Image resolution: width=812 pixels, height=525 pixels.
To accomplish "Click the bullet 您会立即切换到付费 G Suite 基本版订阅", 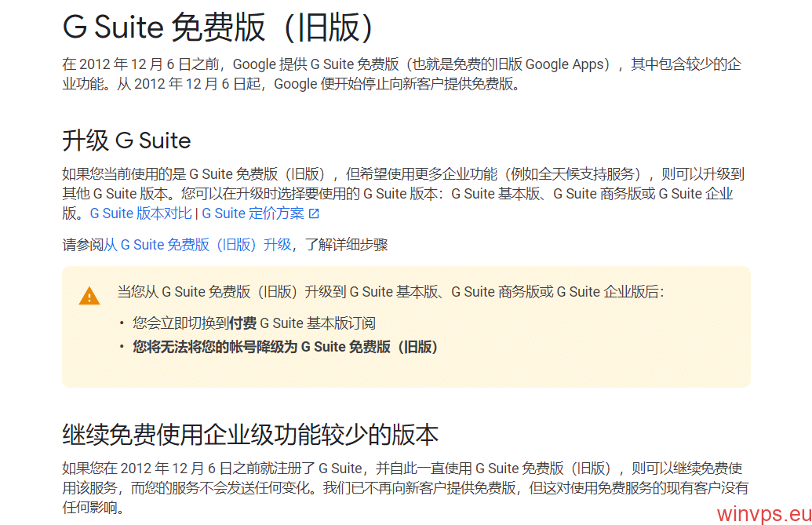I will [x=253, y=323].
